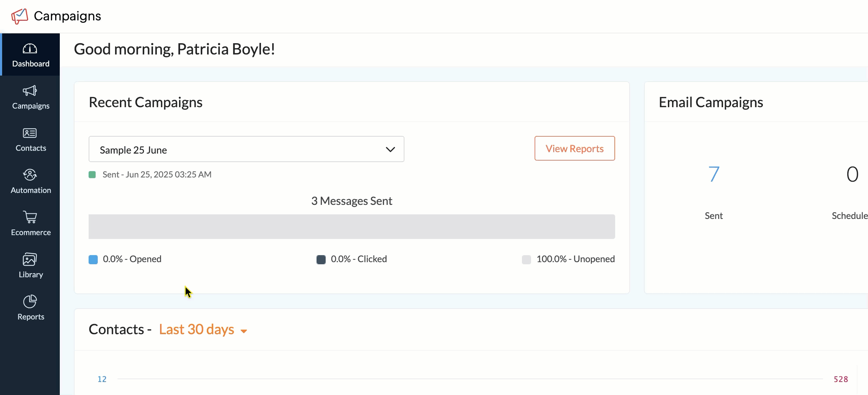
Task: Expand the Sample 25 June campaign dropdown
Action: point(246,149)
